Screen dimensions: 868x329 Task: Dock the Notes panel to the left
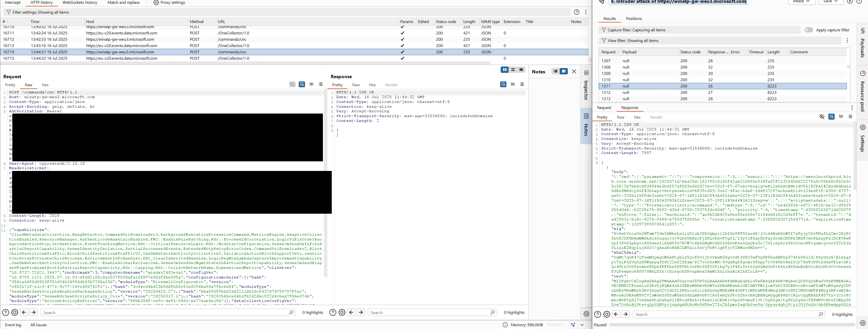[x=555, y=71]
